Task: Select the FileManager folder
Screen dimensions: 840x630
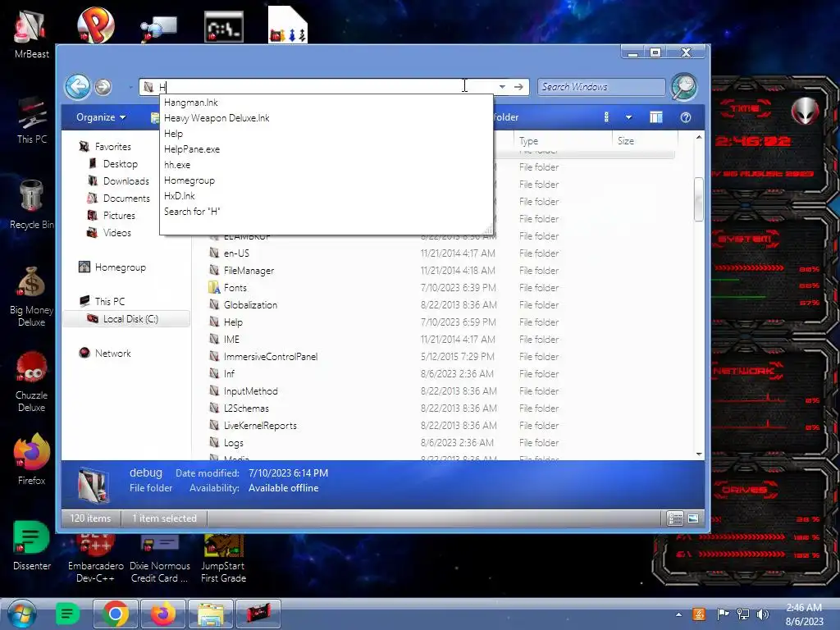Action: click(249, 271)
